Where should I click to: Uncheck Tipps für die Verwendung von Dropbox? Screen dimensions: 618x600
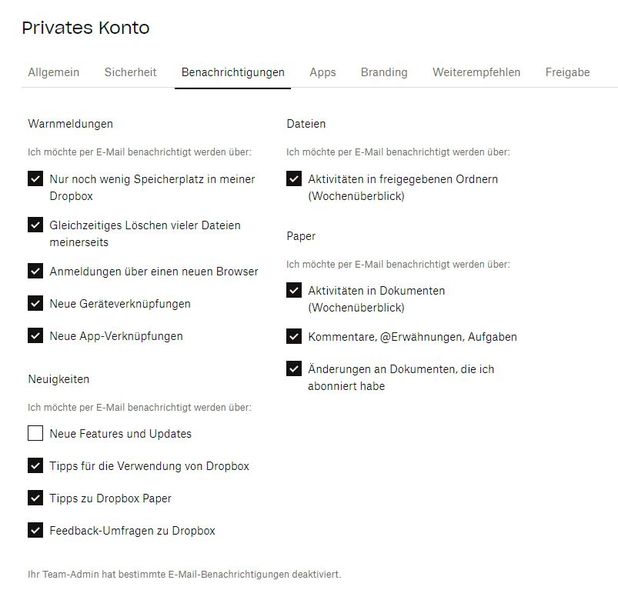[x=36, y=466]
